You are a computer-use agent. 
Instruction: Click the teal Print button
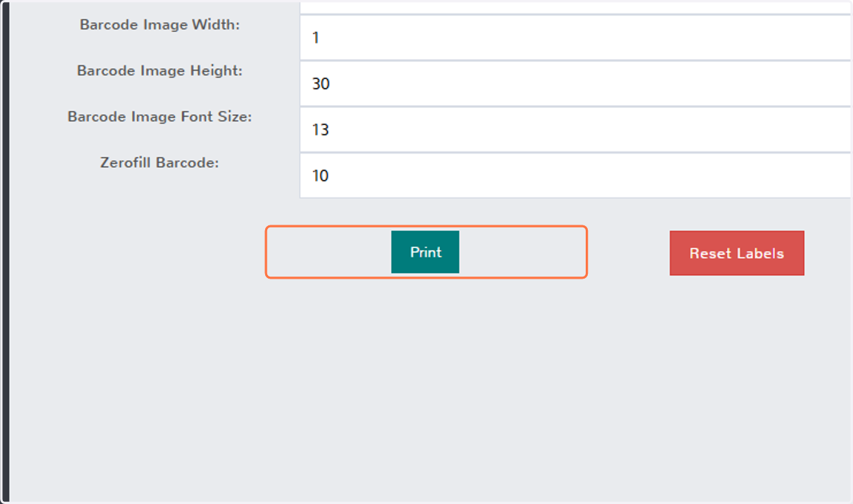click(x=425, y=252)
